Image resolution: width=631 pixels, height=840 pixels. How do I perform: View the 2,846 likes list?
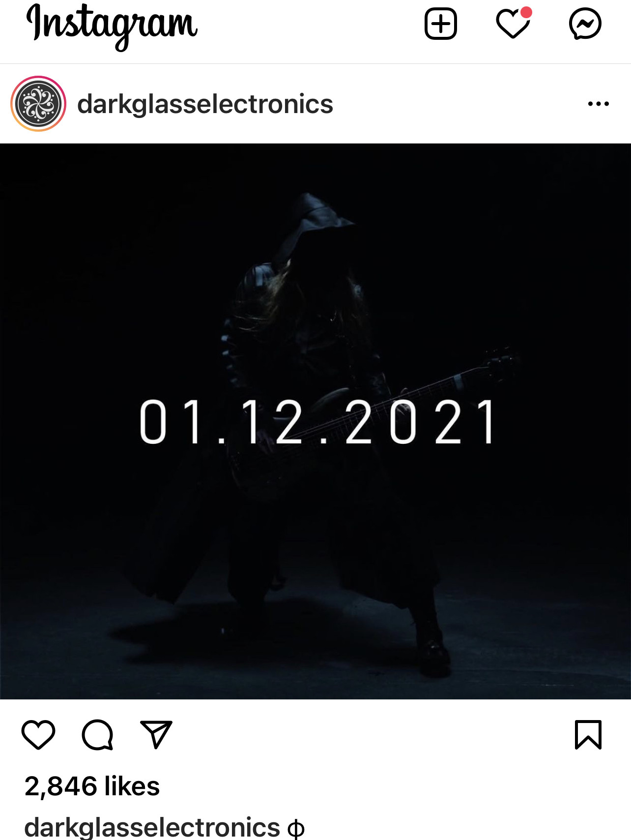click(92, 786)
